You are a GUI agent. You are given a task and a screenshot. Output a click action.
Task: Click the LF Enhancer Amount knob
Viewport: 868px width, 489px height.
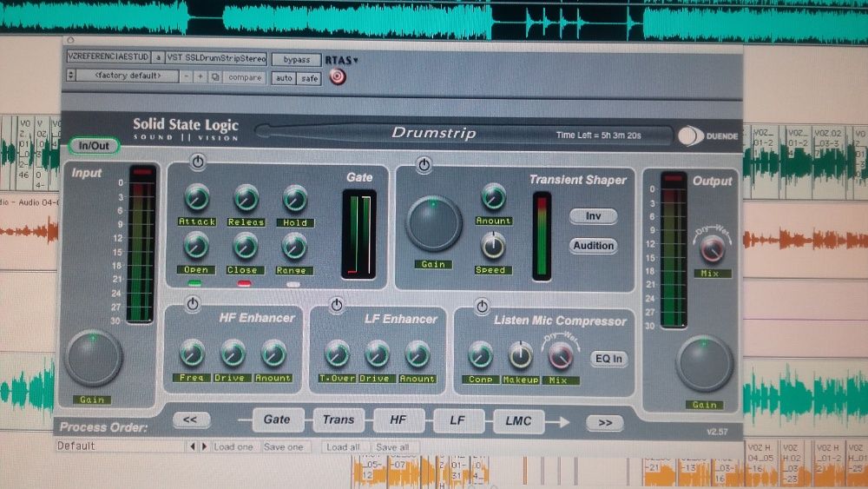(418, 354)
